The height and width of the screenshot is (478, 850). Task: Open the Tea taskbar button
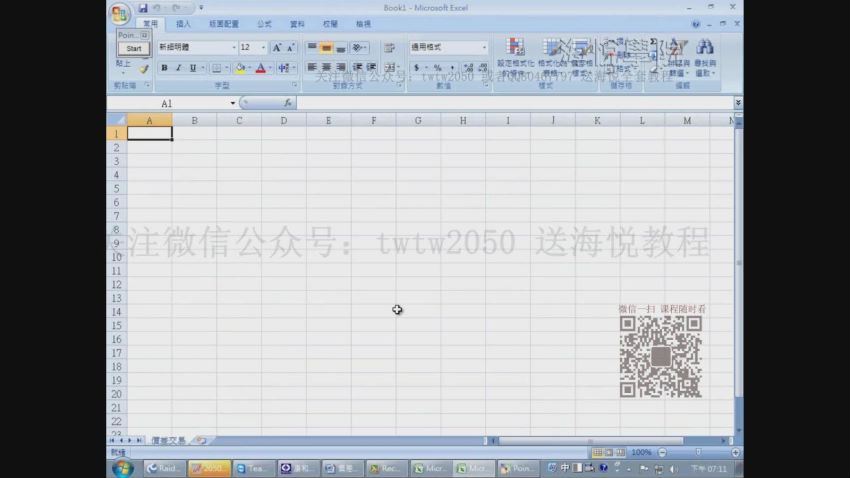(x=253, y=468)
